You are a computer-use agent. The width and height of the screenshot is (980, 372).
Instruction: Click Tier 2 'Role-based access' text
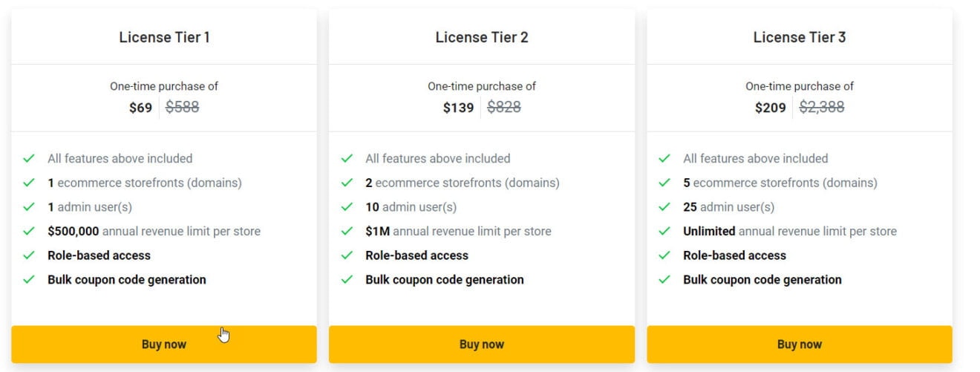pos(416,255)
